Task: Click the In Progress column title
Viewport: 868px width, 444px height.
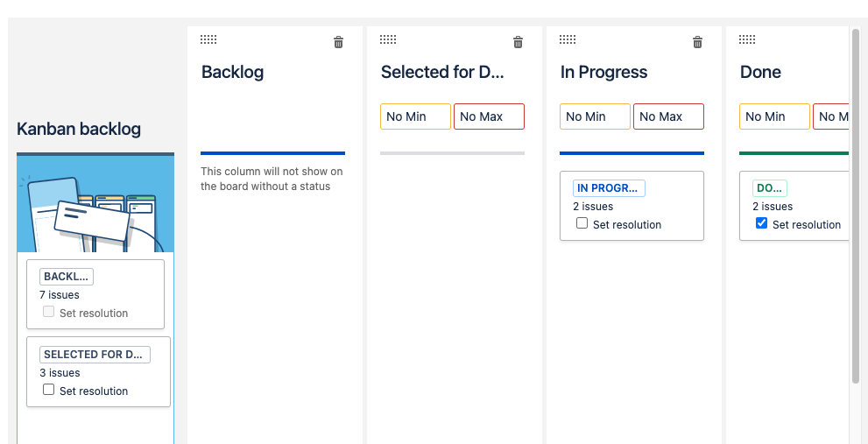Action: (604, 72)
